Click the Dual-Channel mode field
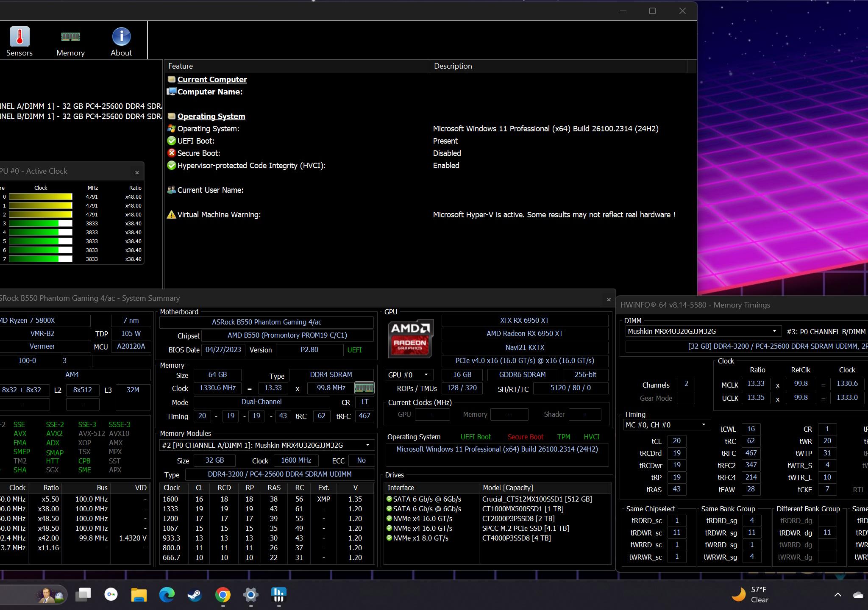Viewport: 868px width, 610px height. [x=262, y=402]
